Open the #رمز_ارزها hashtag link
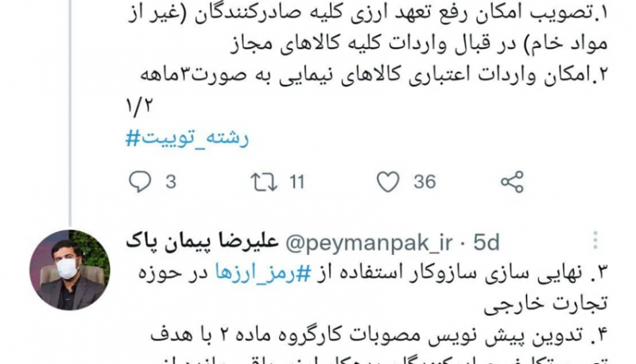 tap(263, 273)
